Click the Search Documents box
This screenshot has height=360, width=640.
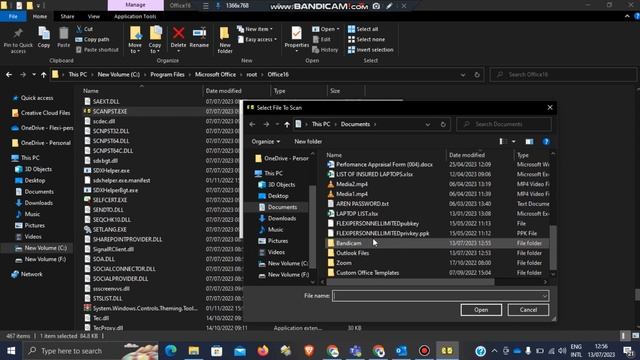click(x=504, y=124)
